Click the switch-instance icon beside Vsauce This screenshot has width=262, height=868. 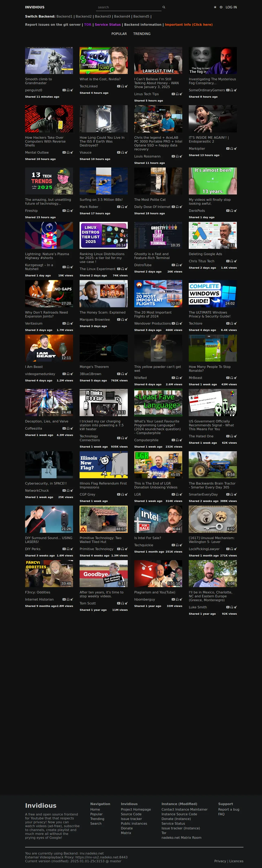[x=126, y=152]
